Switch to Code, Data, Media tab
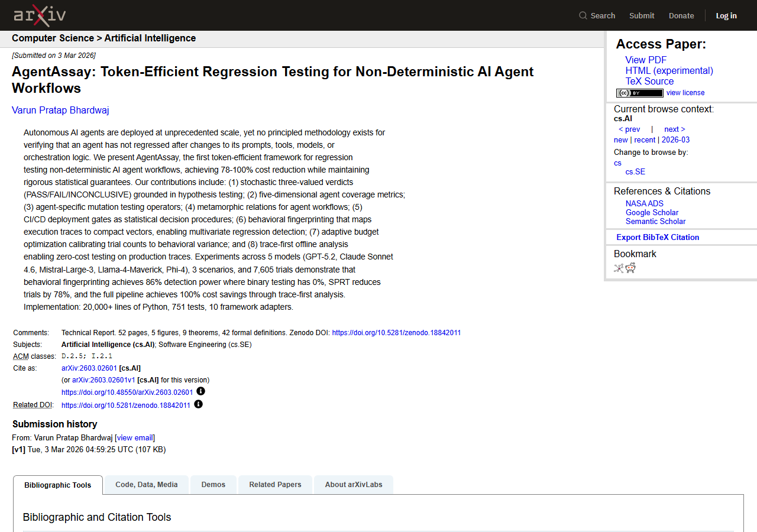Screen dimensions: 757x532 point(147,485)
